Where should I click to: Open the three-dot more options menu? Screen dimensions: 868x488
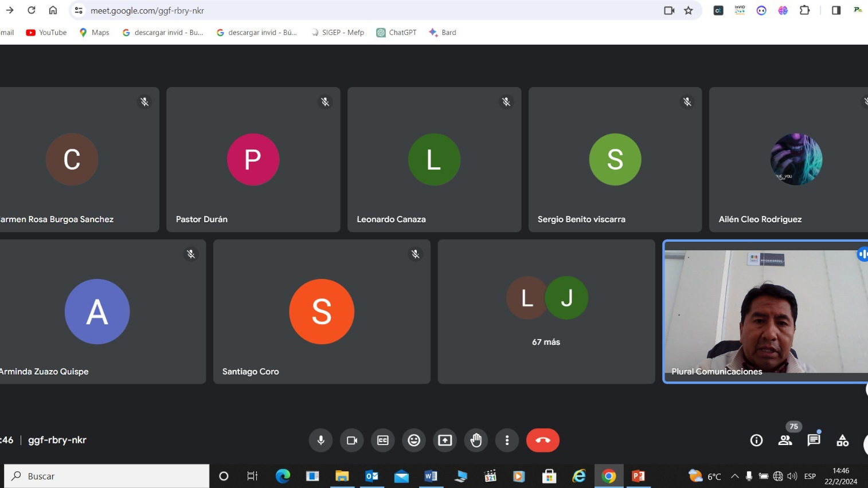point(507,440)
